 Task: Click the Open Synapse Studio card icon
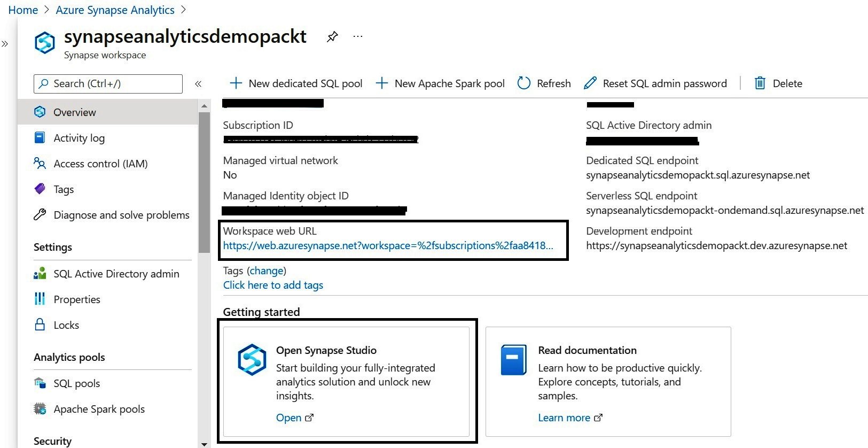252,360
